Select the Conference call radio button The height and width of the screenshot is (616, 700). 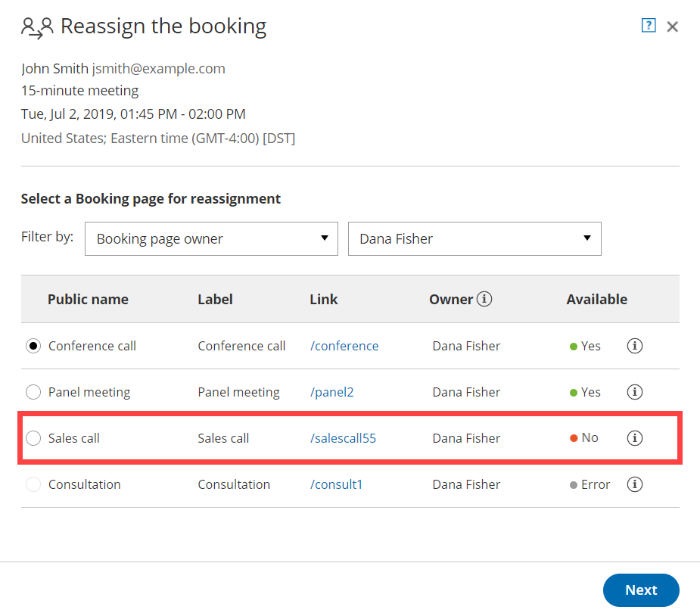(33, 346)
